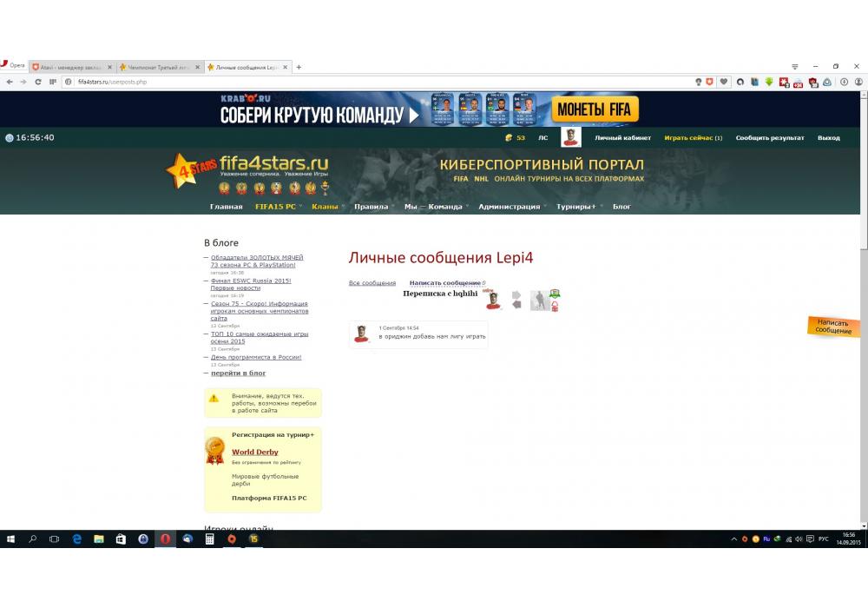
Task: Click Сообщить результат
Action: (x=769, y=138)
